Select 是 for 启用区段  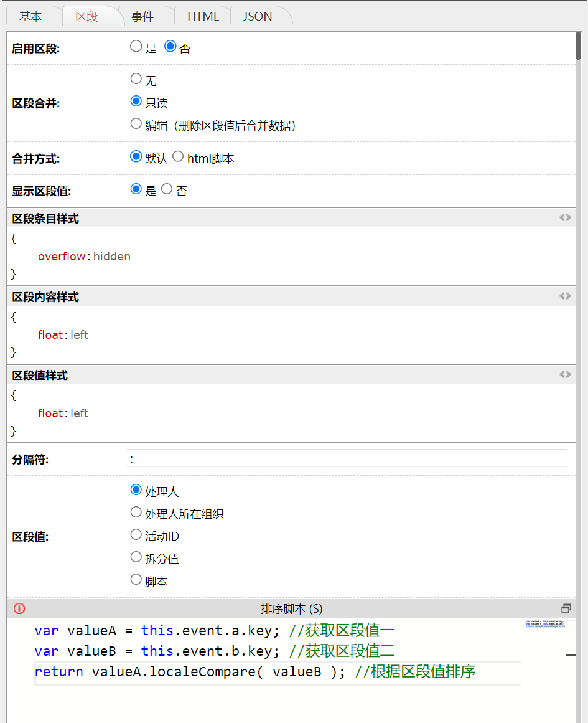click(136, 47)
